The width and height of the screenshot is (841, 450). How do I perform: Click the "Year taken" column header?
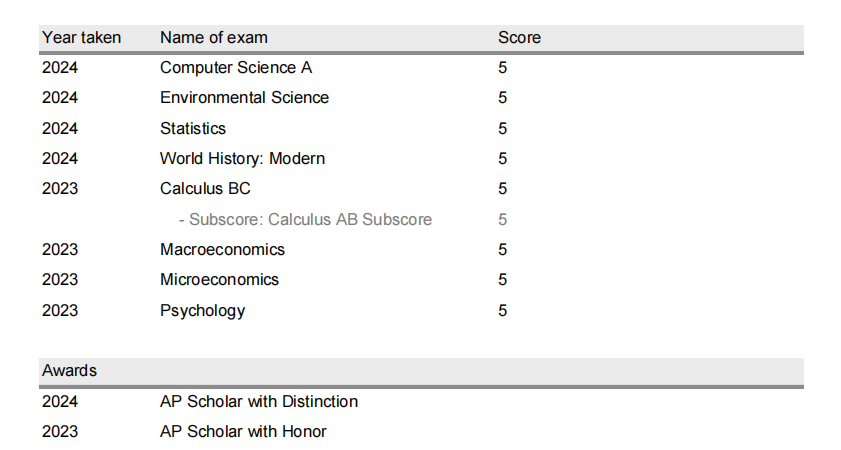tap(81, 38)
